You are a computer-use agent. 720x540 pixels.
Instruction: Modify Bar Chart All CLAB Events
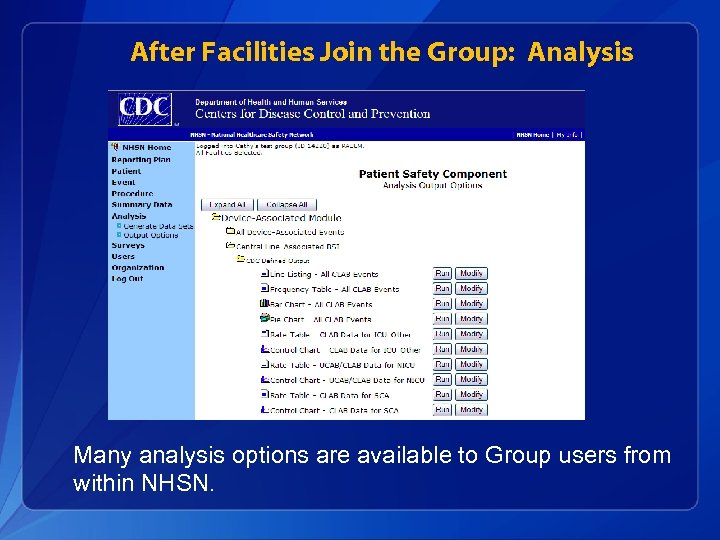(x=471, y=304)
